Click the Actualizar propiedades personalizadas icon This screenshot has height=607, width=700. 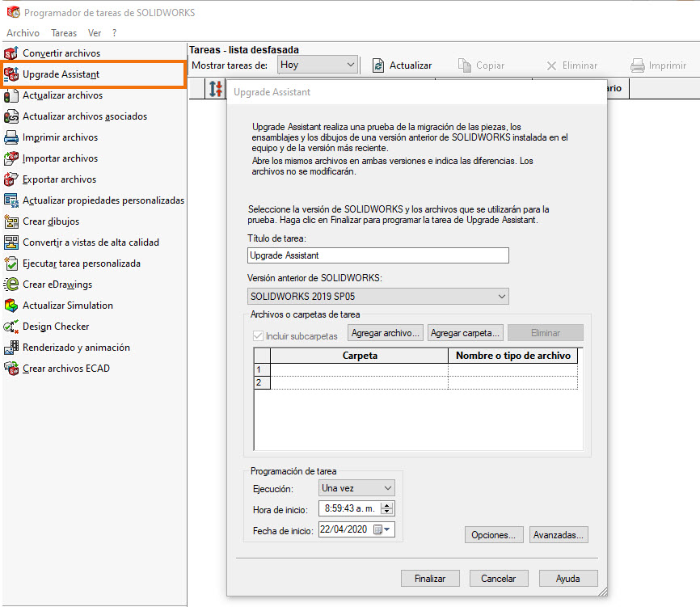click(11, 200)
